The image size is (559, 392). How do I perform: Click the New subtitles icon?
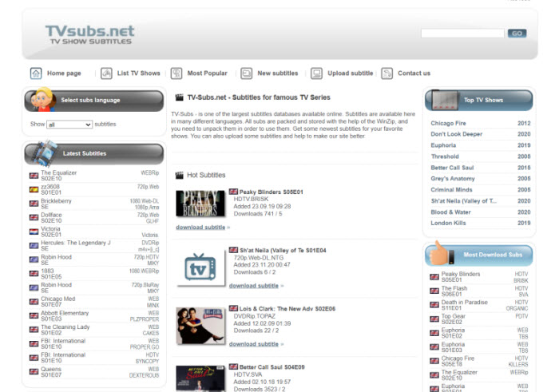pos(246,73)
